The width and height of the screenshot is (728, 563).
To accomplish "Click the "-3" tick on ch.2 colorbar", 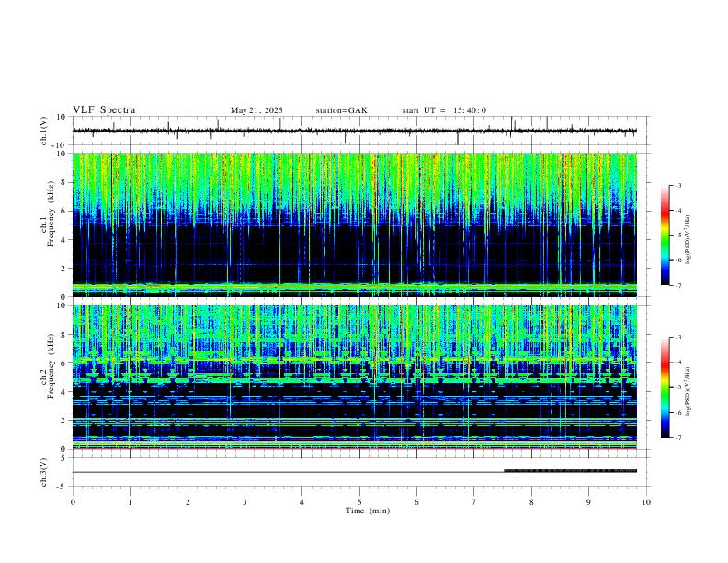I will point(678,338).
